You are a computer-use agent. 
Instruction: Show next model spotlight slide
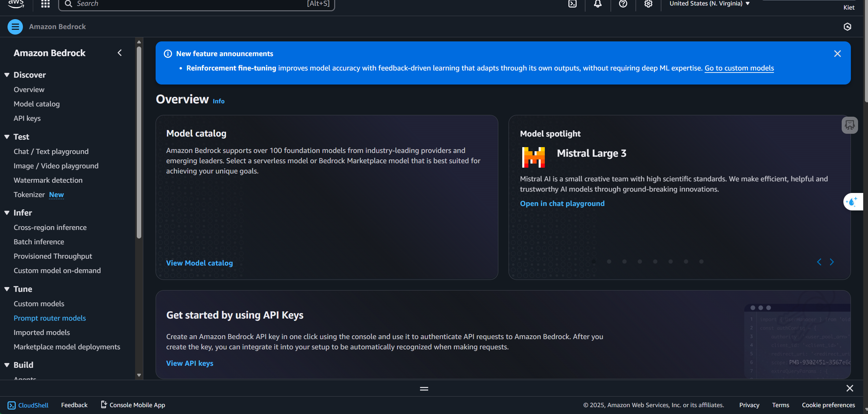[832, 262]
